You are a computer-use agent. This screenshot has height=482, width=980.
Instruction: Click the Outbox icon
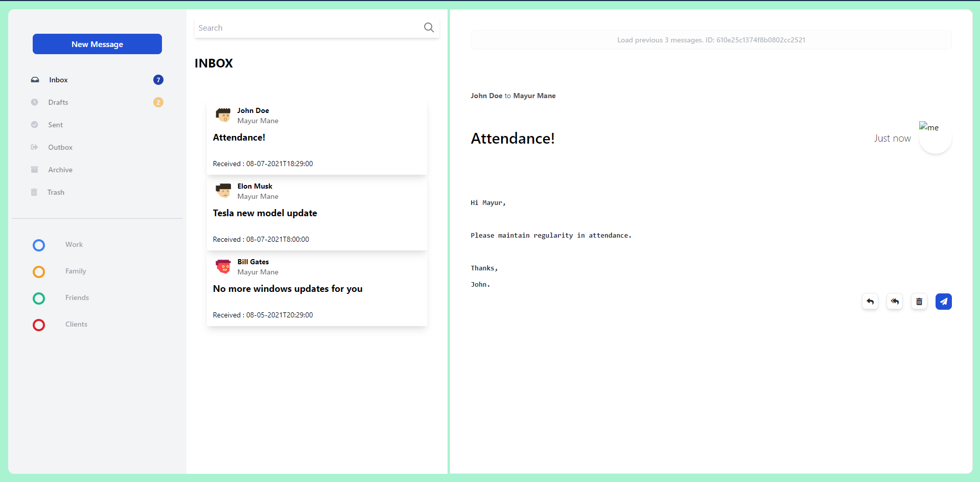tap(34, 147)
